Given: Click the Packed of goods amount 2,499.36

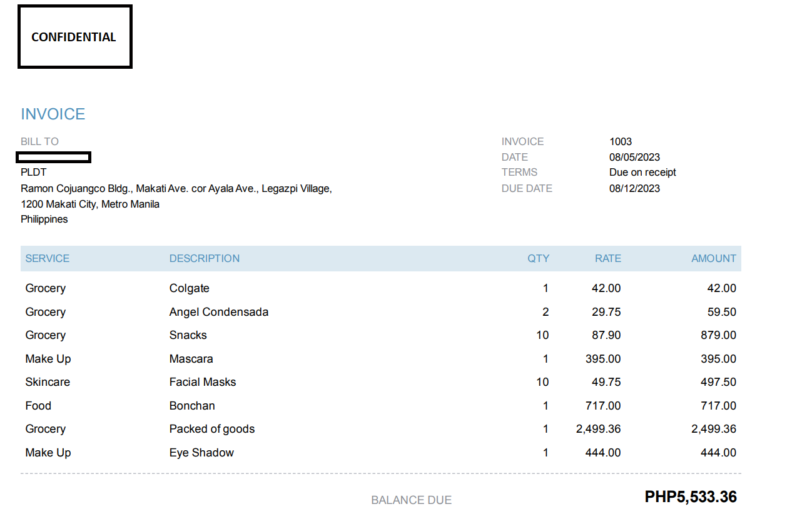Looking at the screenshot, I should (714, 429).
